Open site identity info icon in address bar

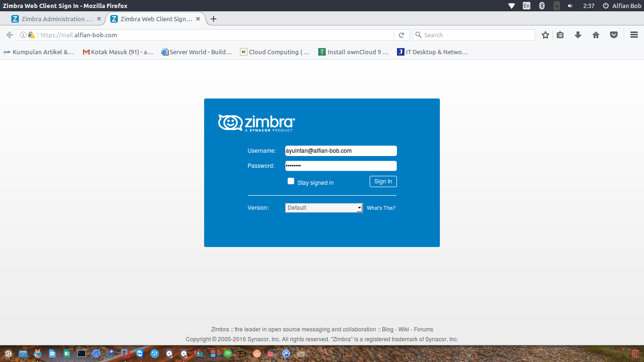[23, 35]
